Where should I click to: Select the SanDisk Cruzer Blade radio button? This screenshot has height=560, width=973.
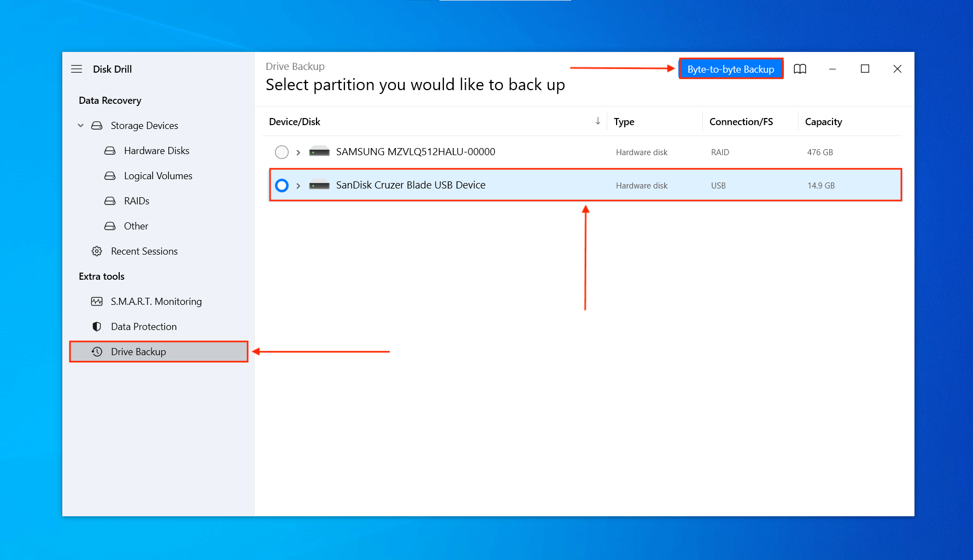282,185
